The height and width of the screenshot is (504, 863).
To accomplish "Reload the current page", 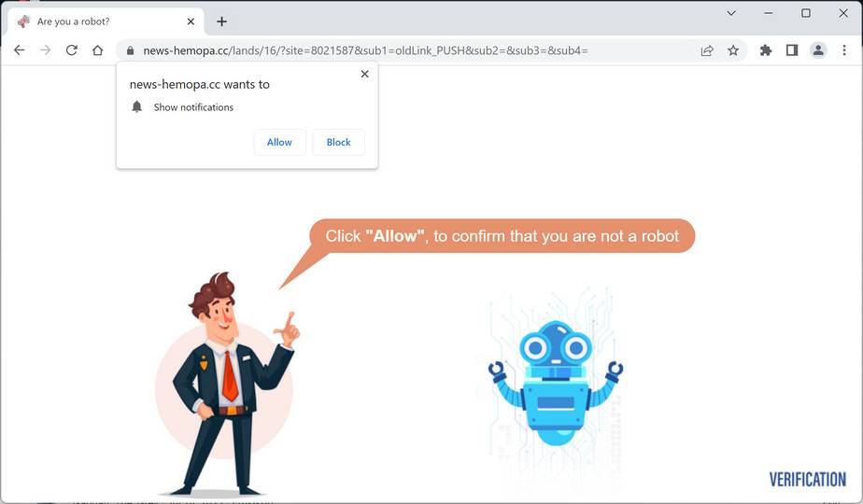I will [x=72, y=50].
